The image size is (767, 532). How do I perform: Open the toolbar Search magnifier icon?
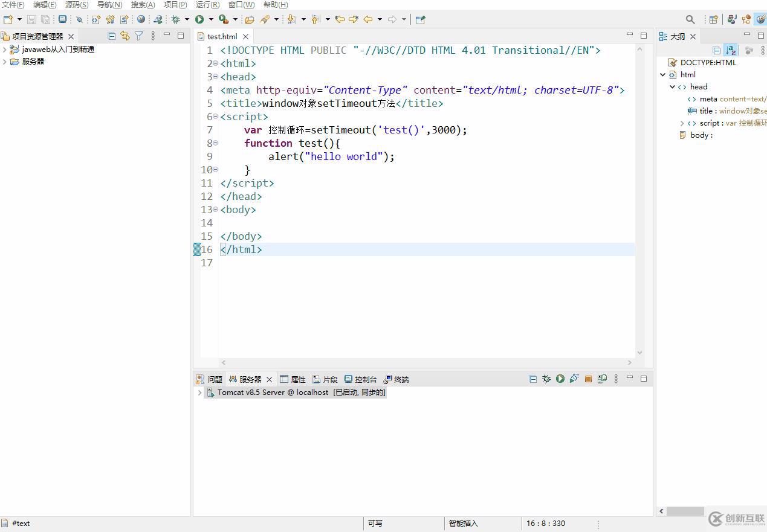[x=690, y=19]
